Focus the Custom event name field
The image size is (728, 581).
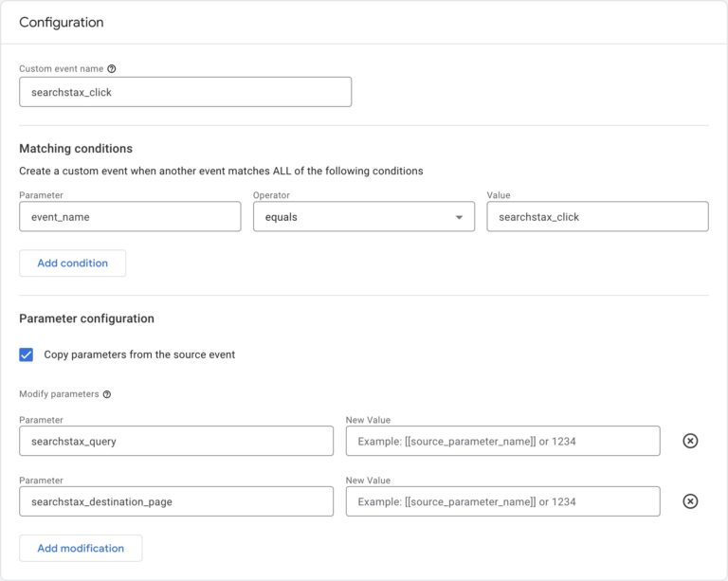click(x=185, y=92)
